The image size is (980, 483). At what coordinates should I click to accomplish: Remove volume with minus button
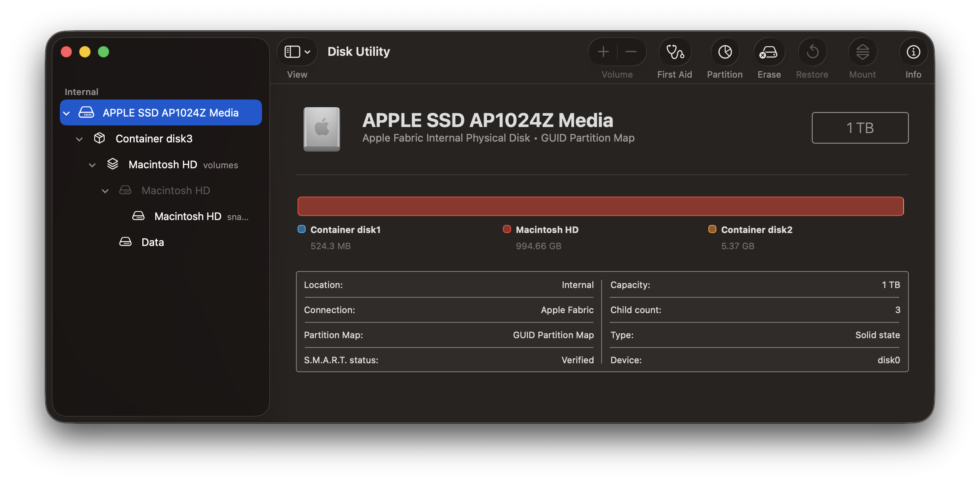pyautogui.click(x=631, y=52)
